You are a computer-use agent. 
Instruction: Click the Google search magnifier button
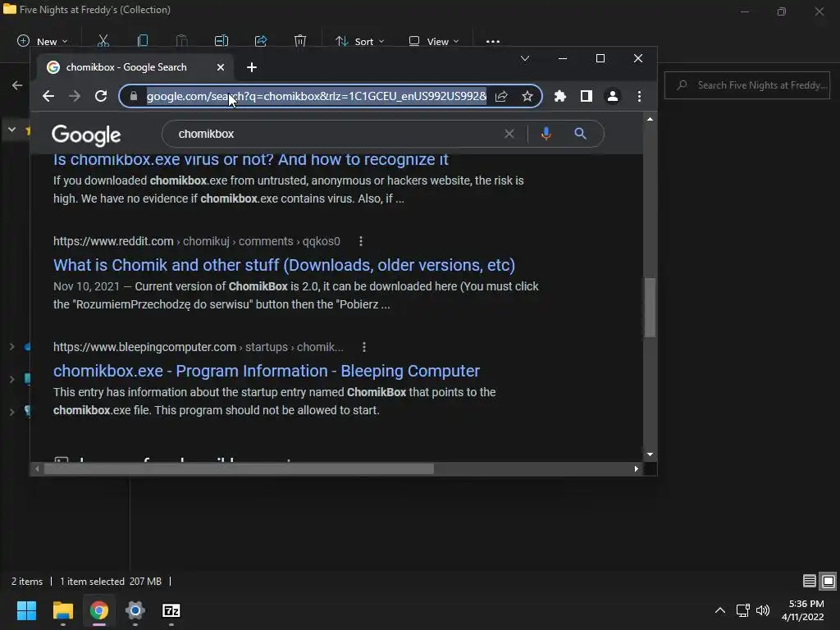click(580, 134)
